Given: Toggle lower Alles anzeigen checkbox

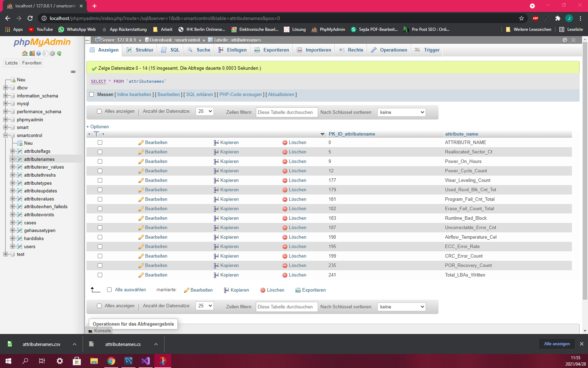Looking at the screenshot, I should click(99, 306).
